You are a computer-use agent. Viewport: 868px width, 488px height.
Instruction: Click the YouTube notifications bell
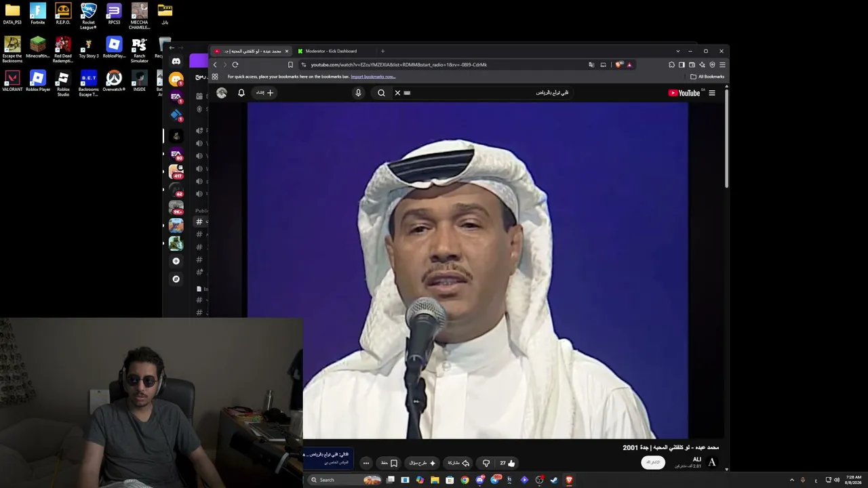tap(241, 93)
